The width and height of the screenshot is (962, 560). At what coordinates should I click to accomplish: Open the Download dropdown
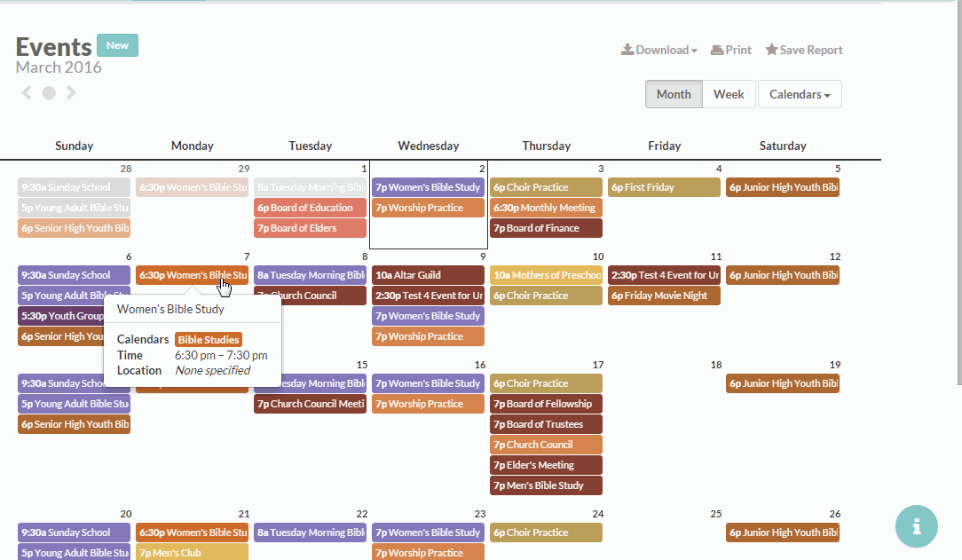[x=659, y=50]
